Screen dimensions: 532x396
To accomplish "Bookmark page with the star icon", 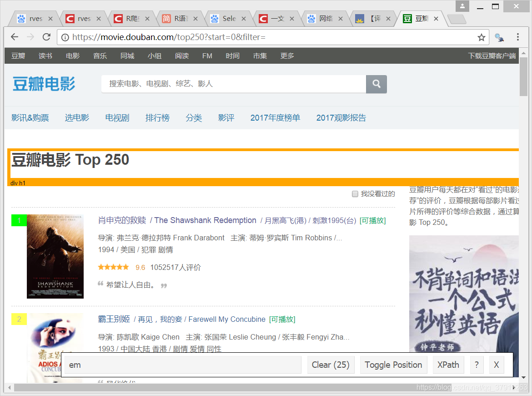I will point(481,37).
